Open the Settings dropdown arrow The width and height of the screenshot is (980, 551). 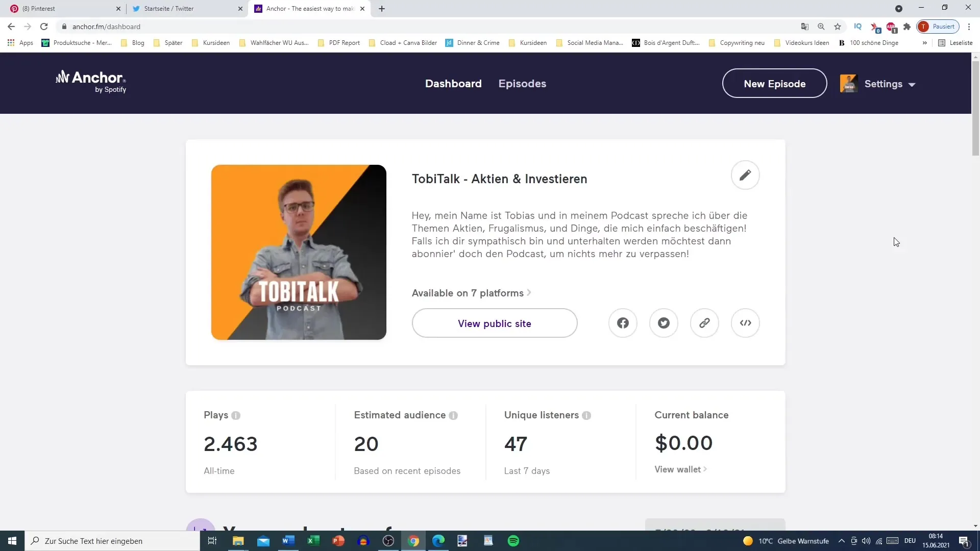(913, 84)
